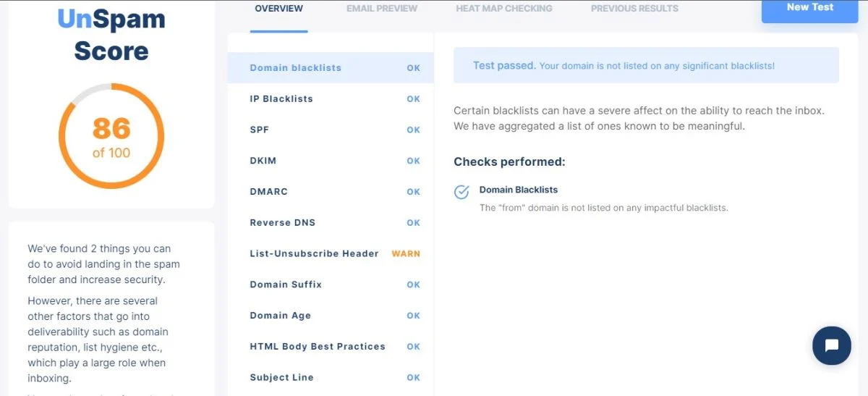Show the DKIM check details
Image resolution: width=868 pixels, height=396 pixels.
tap(331, 161)
